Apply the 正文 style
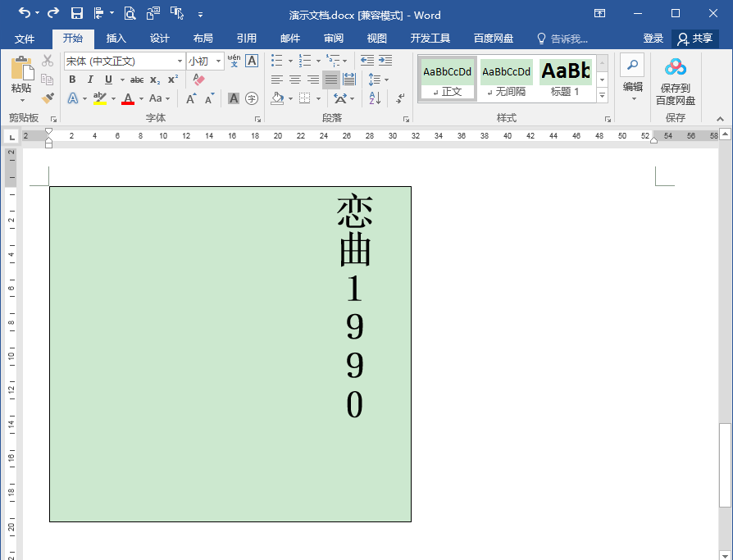This screenshot has width=733, height=560. 448,79
